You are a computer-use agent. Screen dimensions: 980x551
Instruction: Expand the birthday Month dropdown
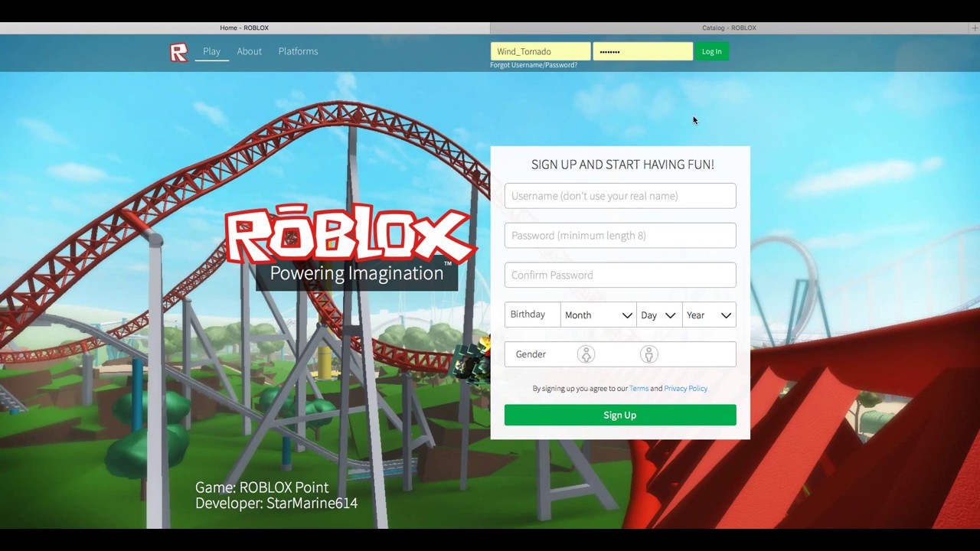(598, 315)
